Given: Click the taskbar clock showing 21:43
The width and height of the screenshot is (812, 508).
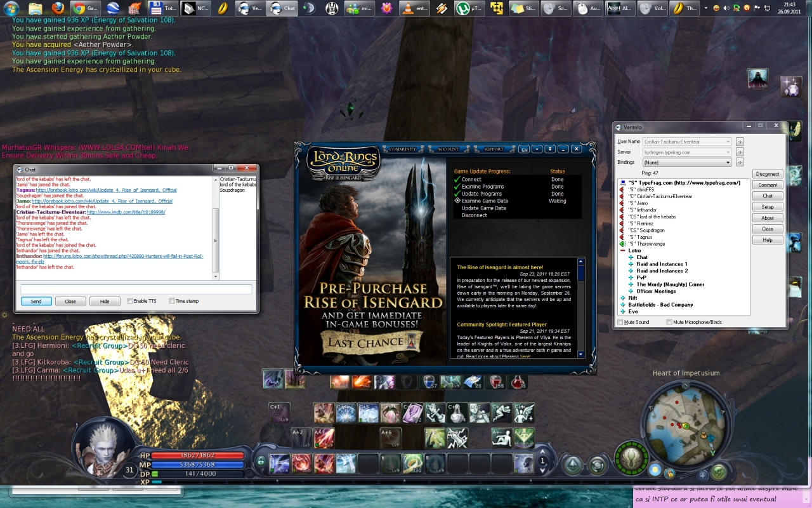Looking at the screenshot, I should 789,8.
